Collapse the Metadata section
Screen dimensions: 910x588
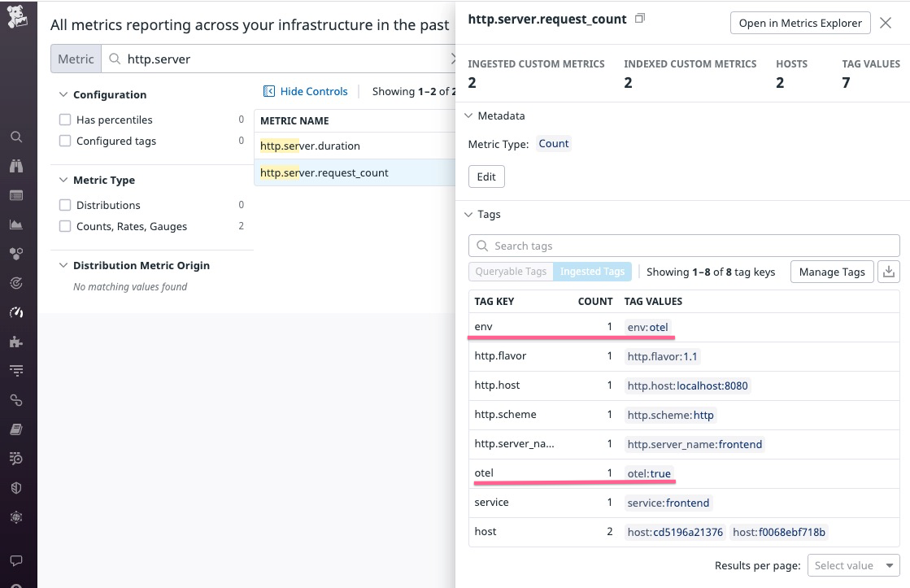coord(468,115)
